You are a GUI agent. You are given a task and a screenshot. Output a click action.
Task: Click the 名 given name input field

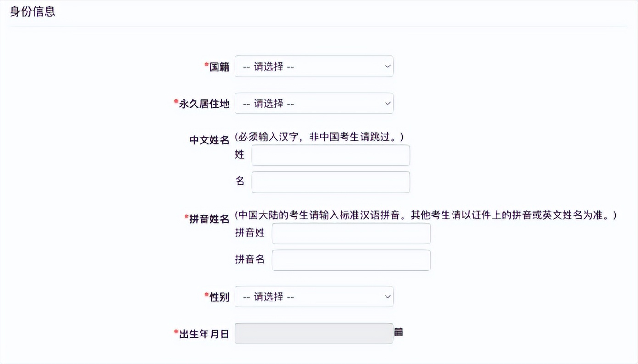coord(330,182)
